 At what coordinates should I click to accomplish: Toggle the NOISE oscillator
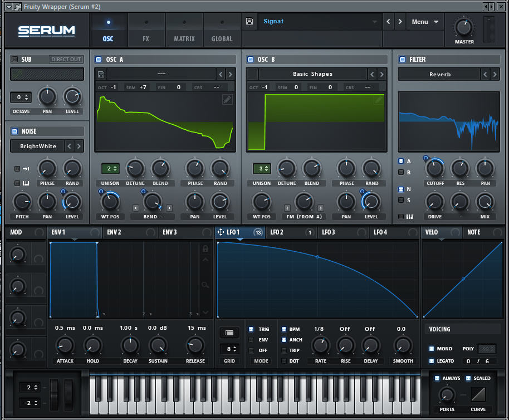coord(14,131)
